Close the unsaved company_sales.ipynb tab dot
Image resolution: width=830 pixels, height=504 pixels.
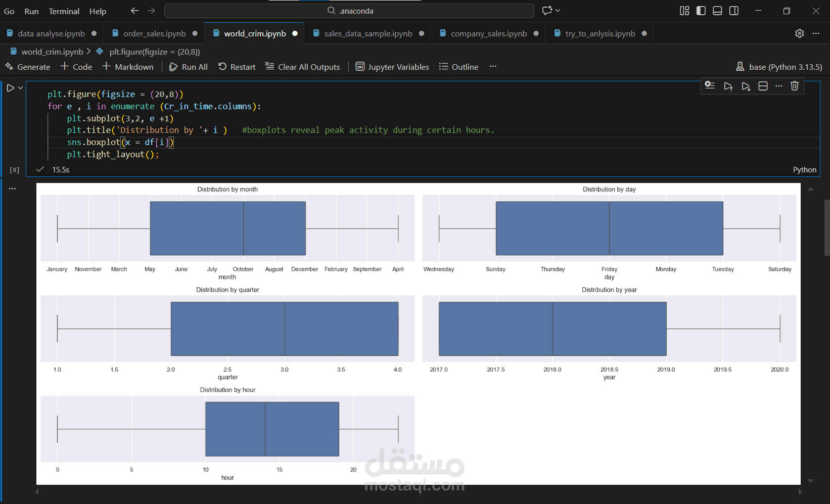[x=536, y=33]
